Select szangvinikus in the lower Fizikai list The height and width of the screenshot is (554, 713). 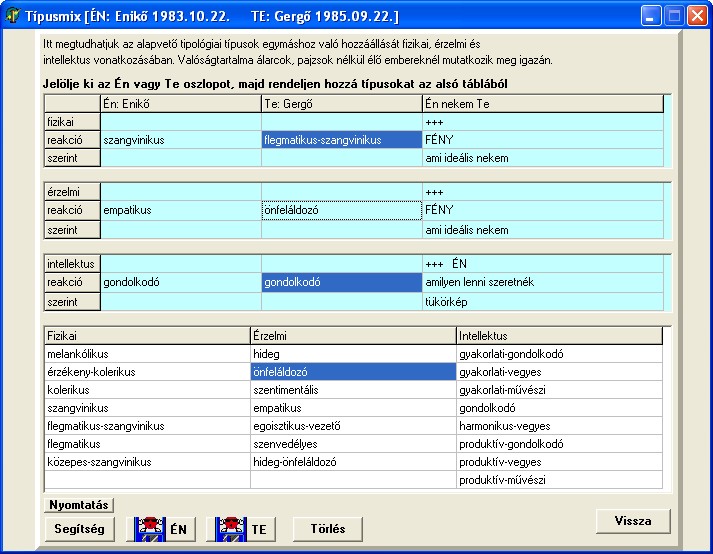click(147, 408)
